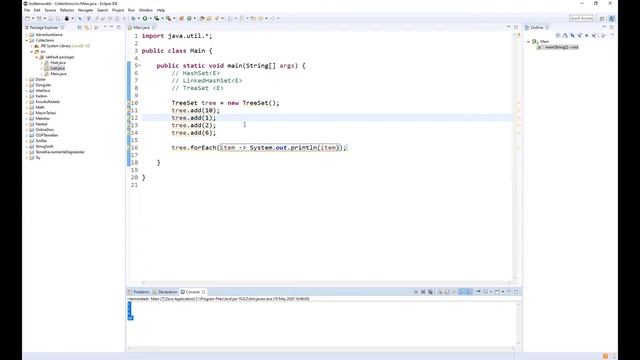Collapse the default package node
Screen dimensions: 640x360
37,57
